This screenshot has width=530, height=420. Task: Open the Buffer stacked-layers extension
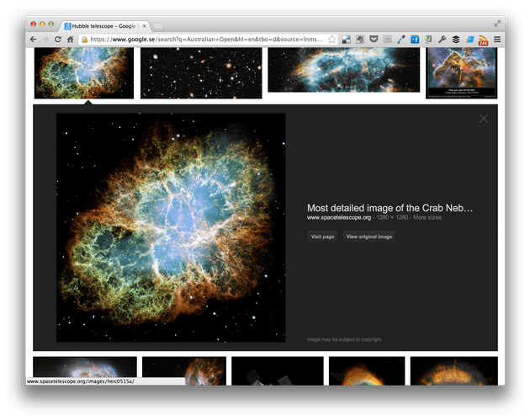coord(455,40)
